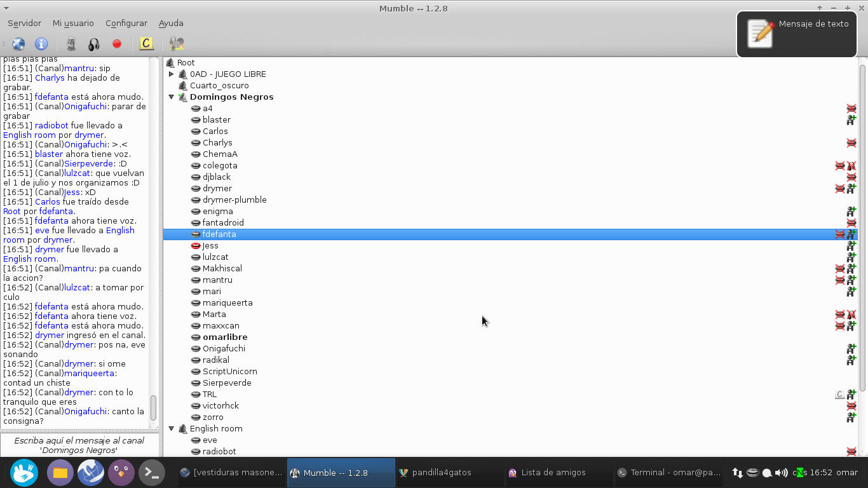Viewport: 868px width, 488px height.
Task: Click Jess's red talking lips icon
Action: coord(196,245)
